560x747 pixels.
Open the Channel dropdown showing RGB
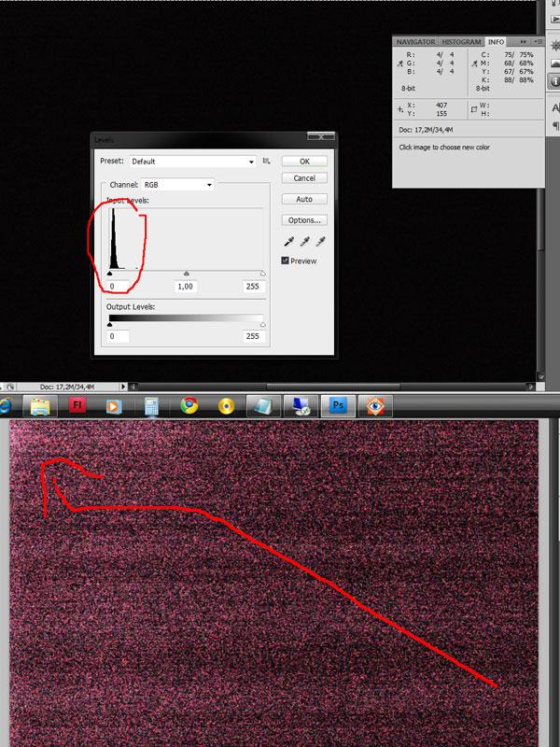(177, 184)
